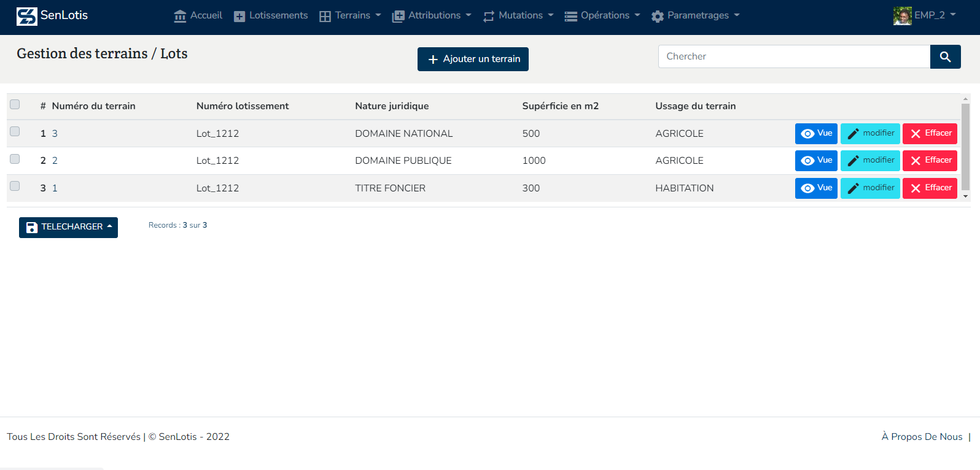
Task: Select the checkbox for the TITRE FONCIER row
Action: point(15,186)
